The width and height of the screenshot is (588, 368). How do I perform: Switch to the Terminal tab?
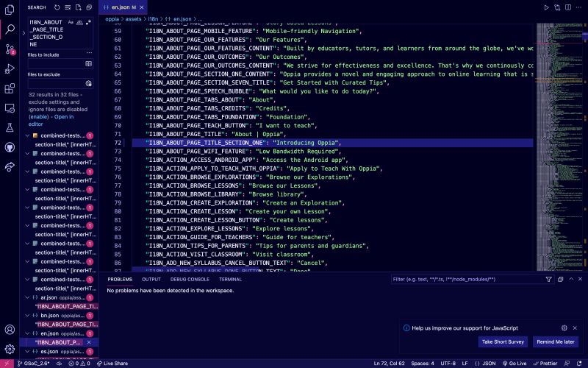click(x=230, y=280)
